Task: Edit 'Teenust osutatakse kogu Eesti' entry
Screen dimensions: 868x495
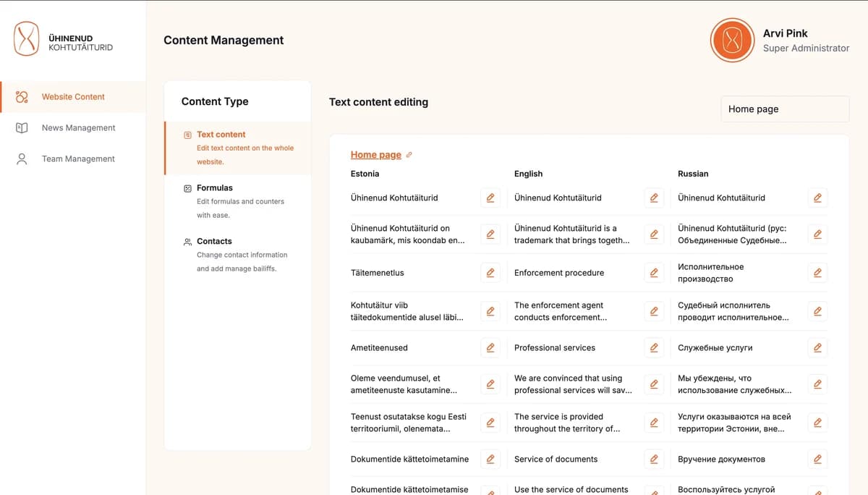Action: (x=490, y=423)
